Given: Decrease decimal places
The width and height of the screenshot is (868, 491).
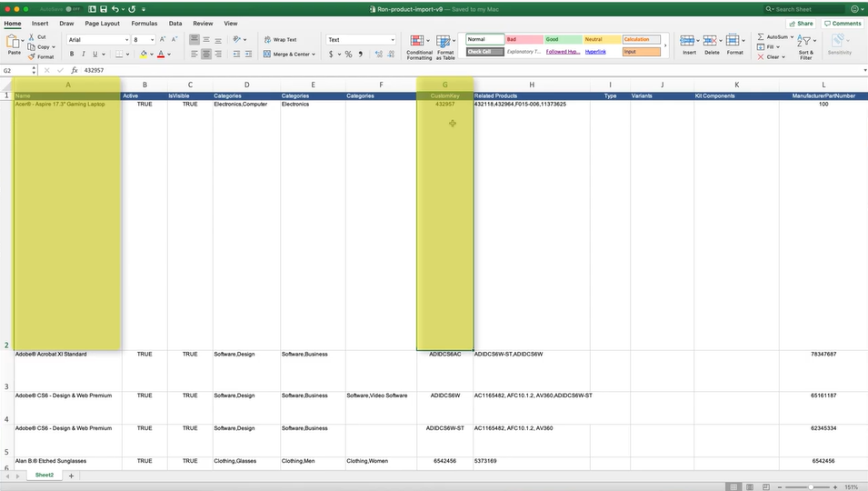Looking at the screenshot, I should pos(391,54).
